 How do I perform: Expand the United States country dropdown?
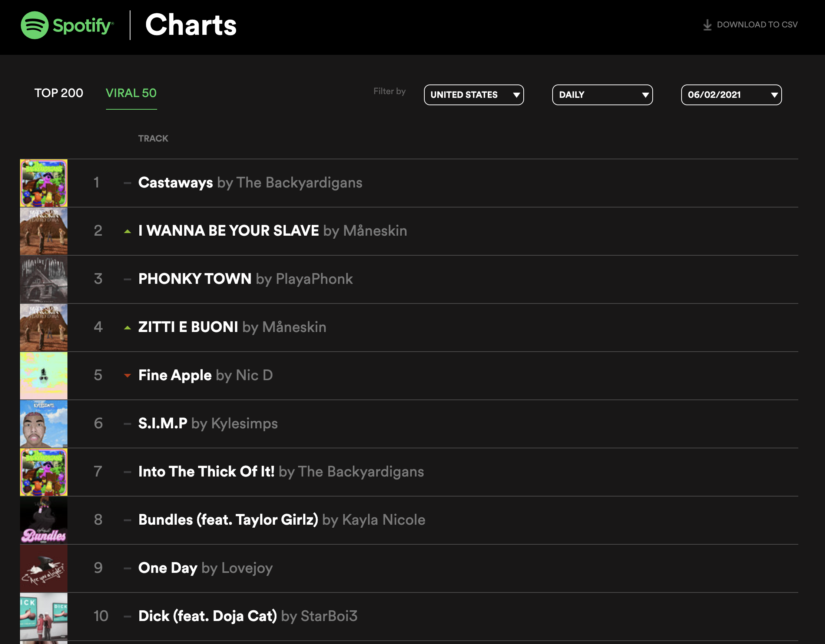click(473, 95)
